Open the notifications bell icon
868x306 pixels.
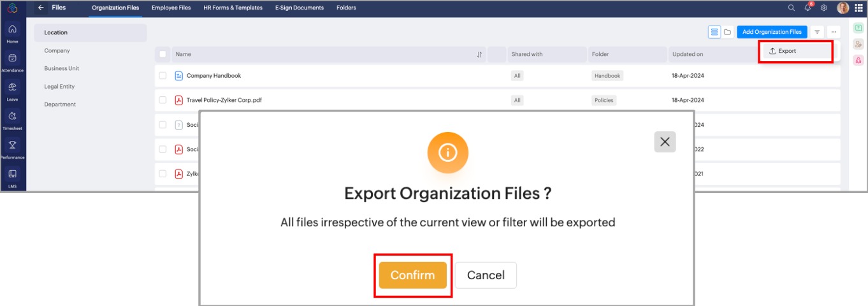tap(807, 8)
